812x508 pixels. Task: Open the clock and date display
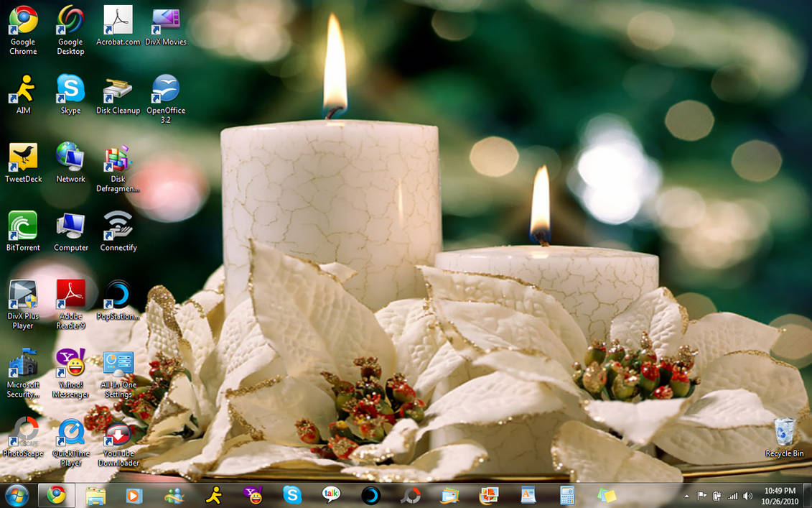[x=780, y=496]
